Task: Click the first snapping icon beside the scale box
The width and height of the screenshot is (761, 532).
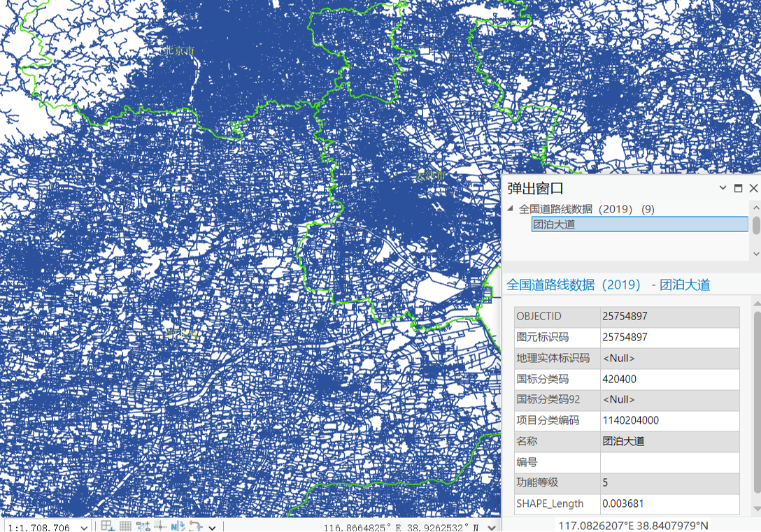Action: click(x=107, y=526)
